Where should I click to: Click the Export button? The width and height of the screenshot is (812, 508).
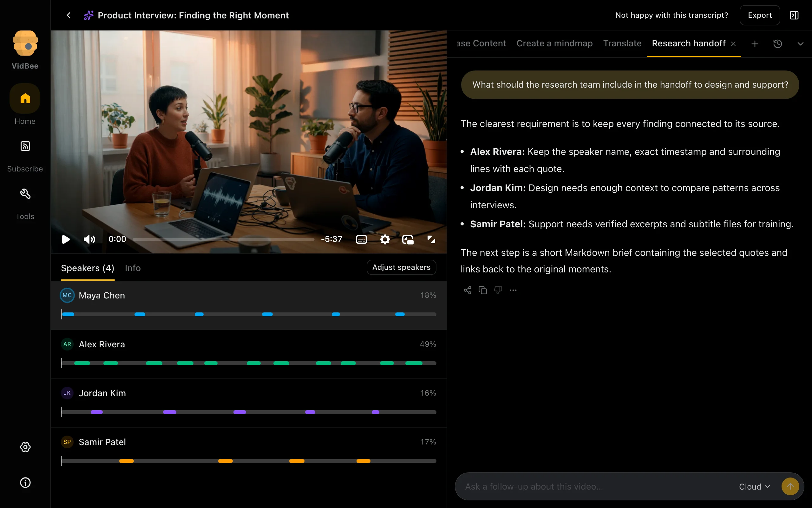[760, 15]
